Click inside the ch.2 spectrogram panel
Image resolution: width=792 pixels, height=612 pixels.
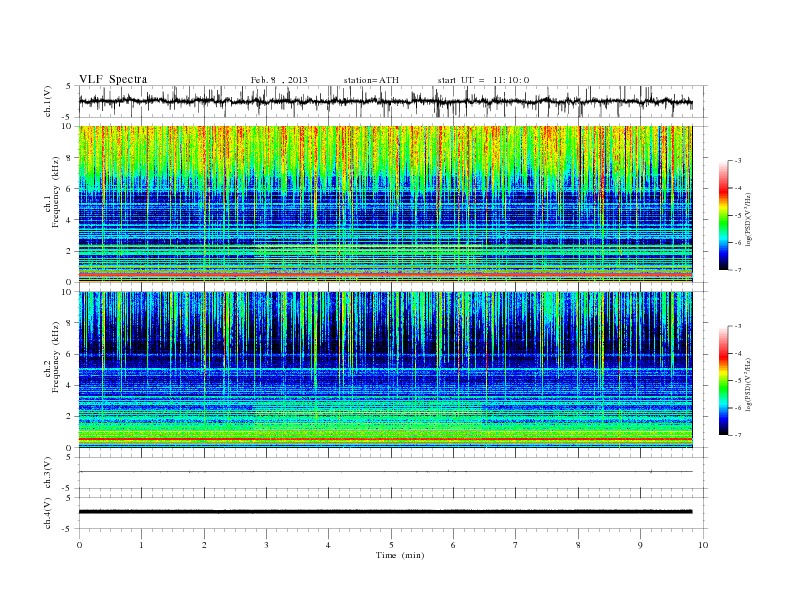(x=385, y=370)
